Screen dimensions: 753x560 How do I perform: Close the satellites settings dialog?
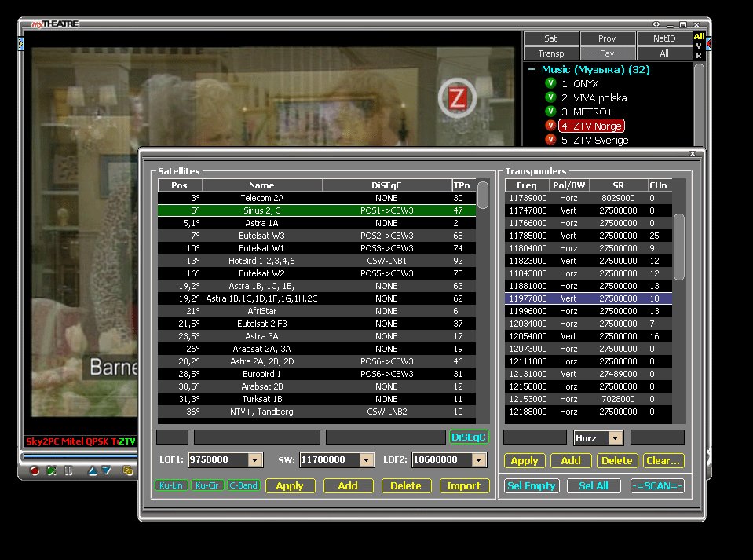click(x=693, y=154)
